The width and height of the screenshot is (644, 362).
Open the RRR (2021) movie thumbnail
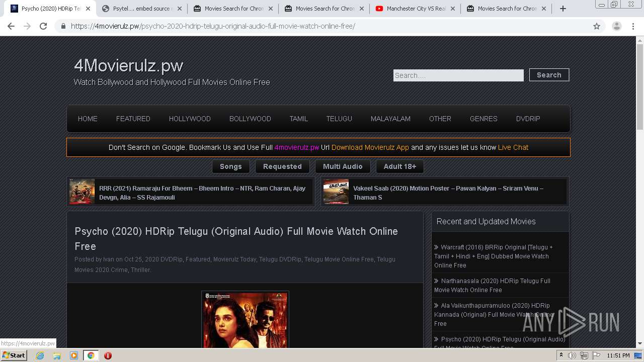[x=82, y=192]
